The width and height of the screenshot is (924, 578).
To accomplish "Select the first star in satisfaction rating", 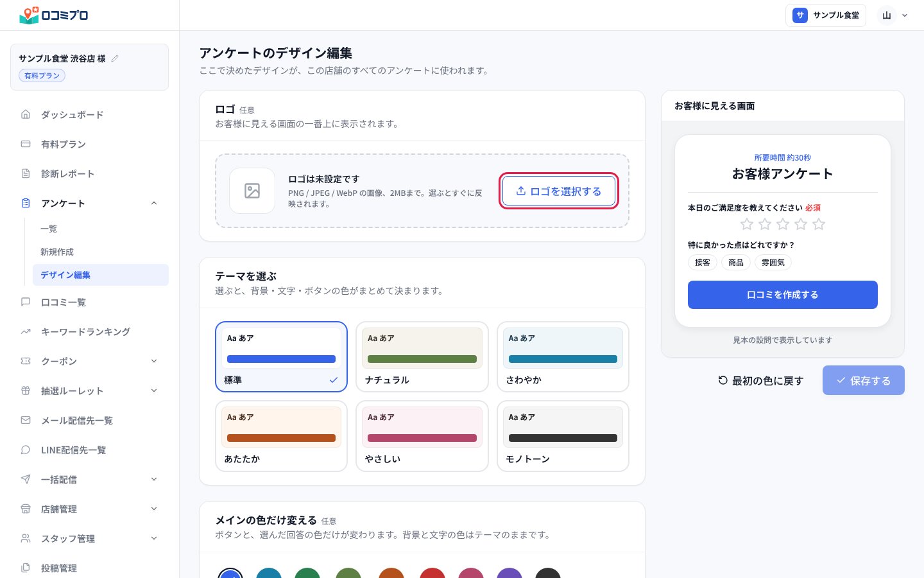I will click(x=747, y=224).
